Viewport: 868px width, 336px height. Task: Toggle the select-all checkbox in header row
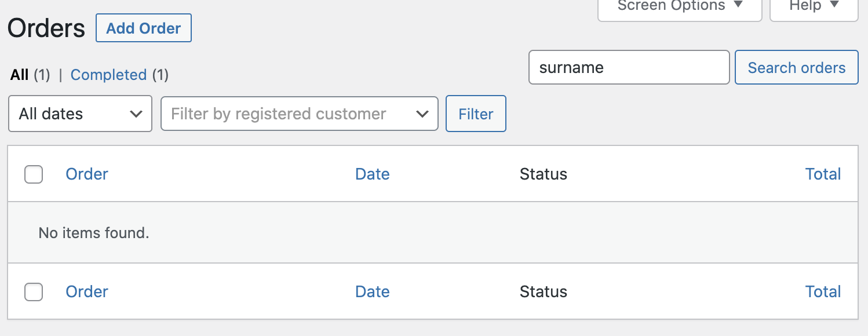coord(34,174)
